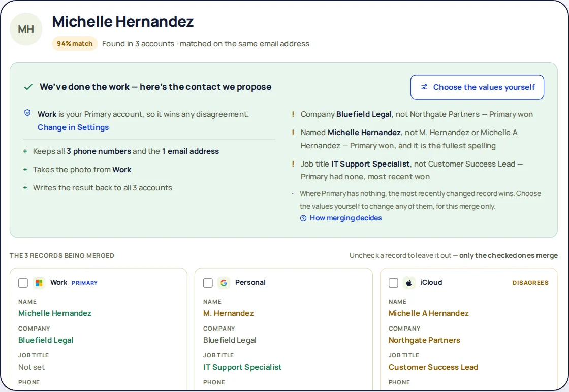Click the plus icon beside Takes the photo

point(25,170)
